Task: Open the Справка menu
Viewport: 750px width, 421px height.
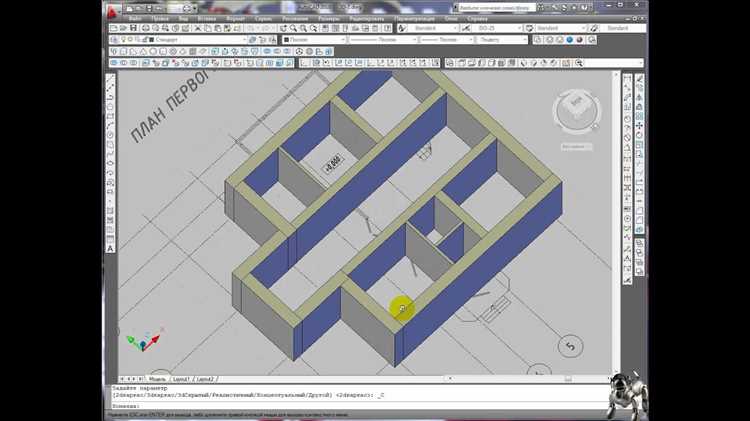Action: click(477, 19)
